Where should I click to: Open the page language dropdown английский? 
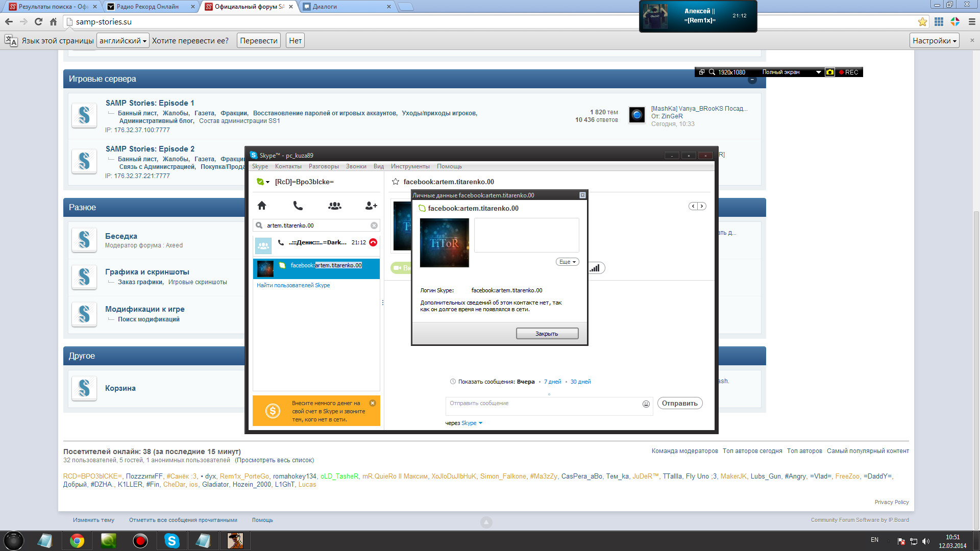click(123, 41)
